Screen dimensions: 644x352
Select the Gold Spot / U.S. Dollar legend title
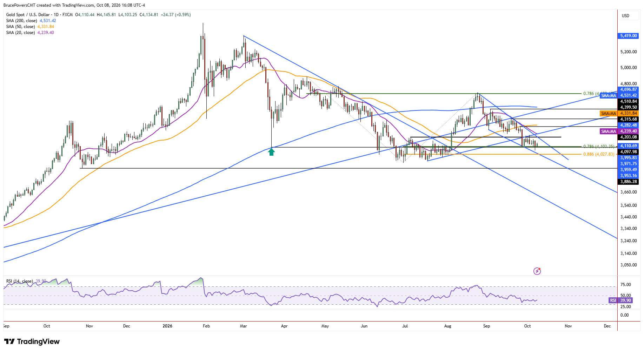point(39,15)
